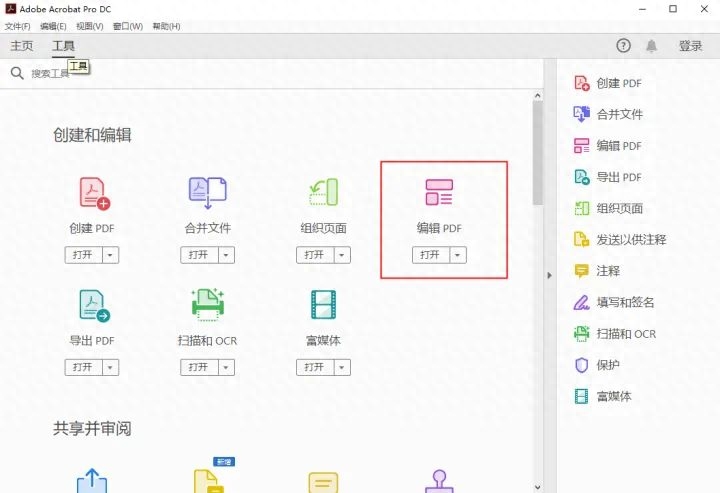Click the 创建 PDF large tool icon

[95, 193]
